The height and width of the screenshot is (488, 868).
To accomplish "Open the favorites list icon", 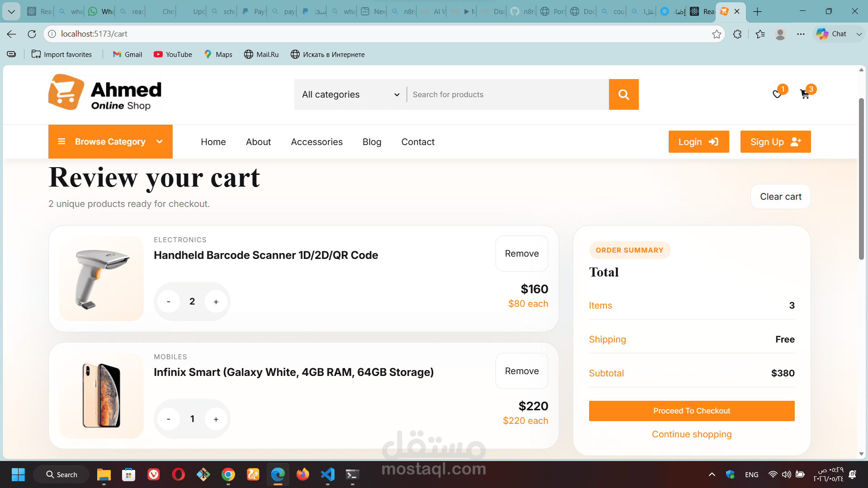I will pyautogui.click(x=760, y=34).
